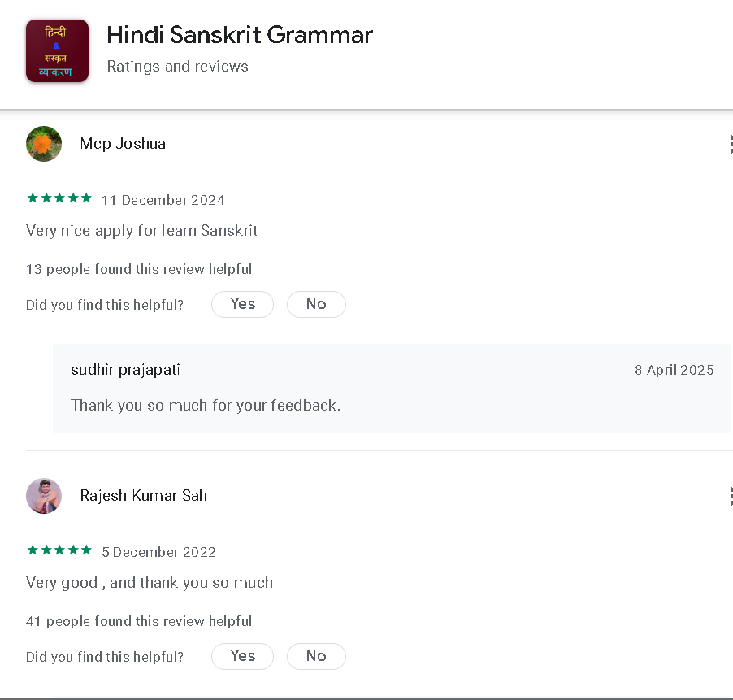Click developer name sudhir prajapati in reply

click(x=125, y=370)
